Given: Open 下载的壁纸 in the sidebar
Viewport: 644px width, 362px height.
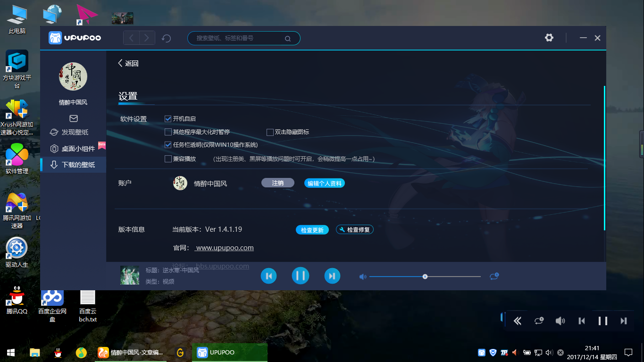Looking at the screenshot, I should coord(73,165).
